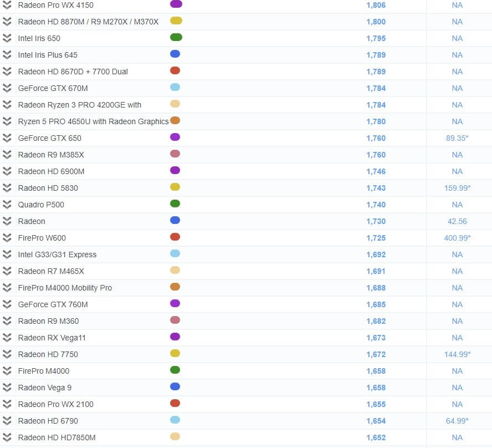
Task: Click the 1,800 score value
Action: (x=376, y=22)
